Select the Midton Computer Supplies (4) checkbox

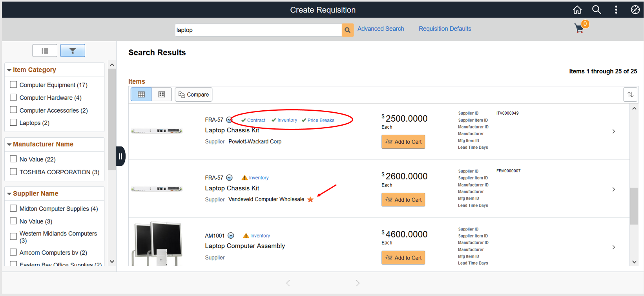click(x=13, y=208)
